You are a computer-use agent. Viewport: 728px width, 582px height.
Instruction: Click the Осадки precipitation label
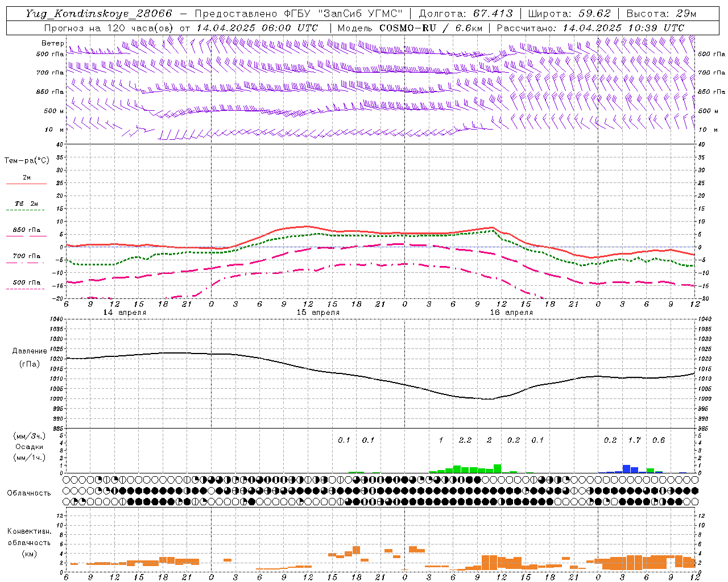point(30,447)
